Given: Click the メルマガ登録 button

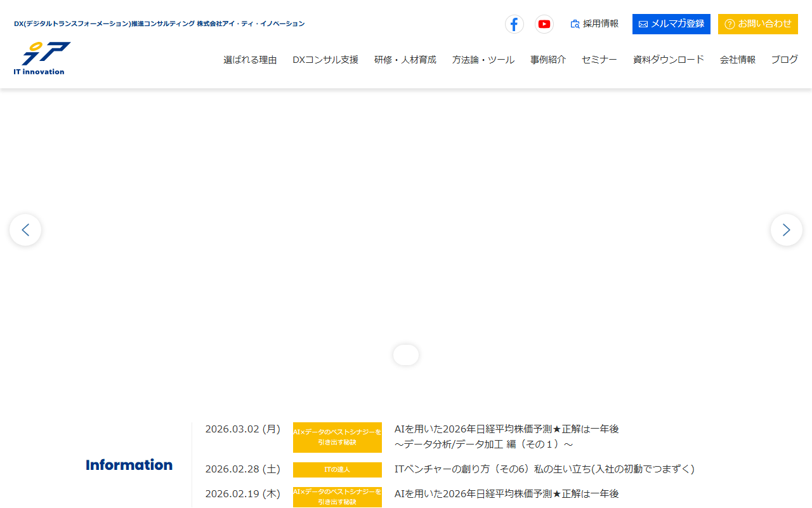Looking at the screenshot, I should click(x=671, y=24).
